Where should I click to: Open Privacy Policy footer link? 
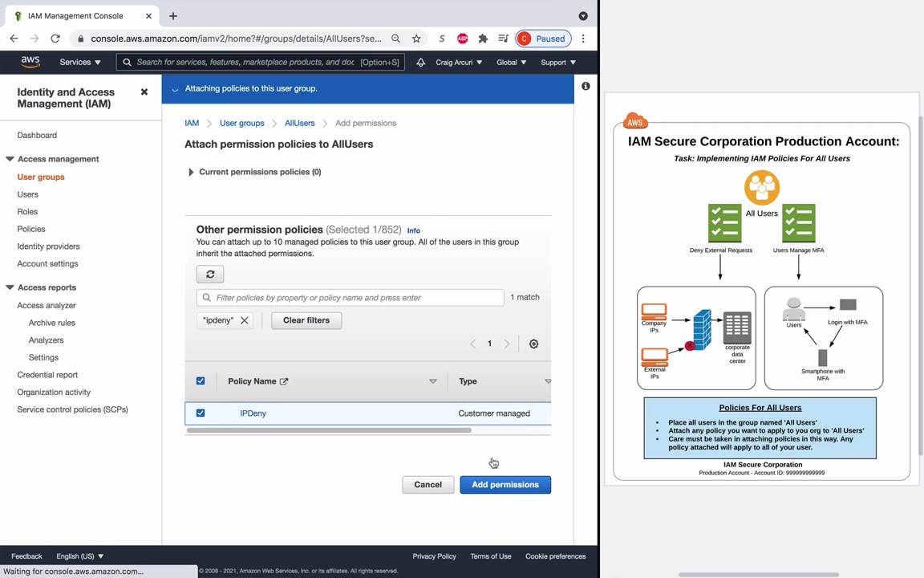pyautogui.click(x=434, y=556)
